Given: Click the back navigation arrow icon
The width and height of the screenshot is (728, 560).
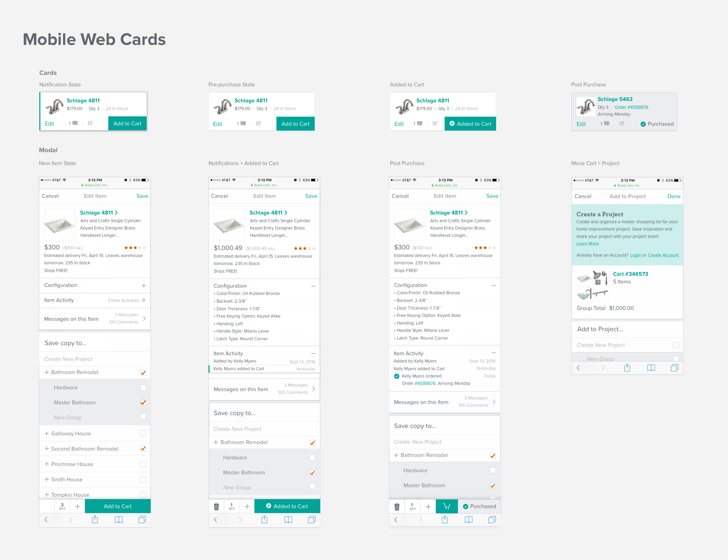Looking at the screenshot, I should pos(46,519).
